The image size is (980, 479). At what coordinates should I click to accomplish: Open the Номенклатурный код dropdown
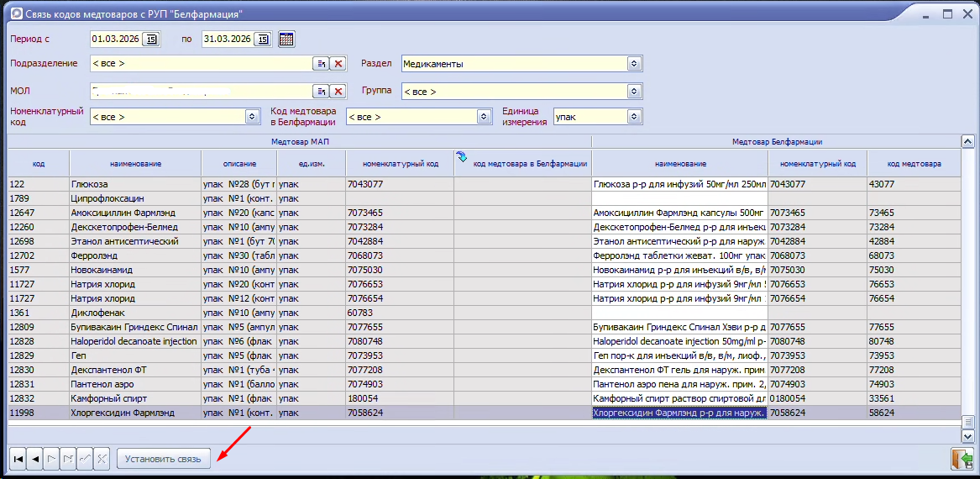[253, 117]
